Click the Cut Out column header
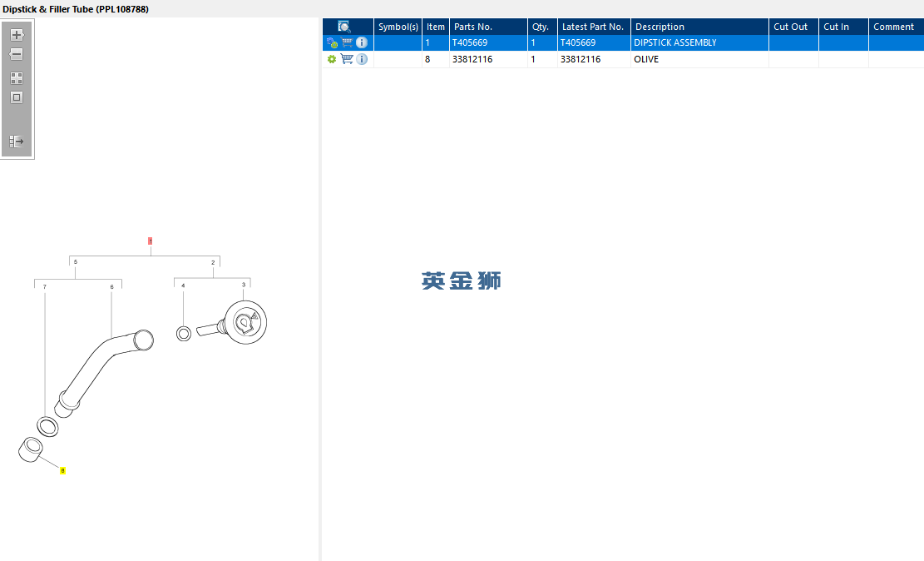 793,27
